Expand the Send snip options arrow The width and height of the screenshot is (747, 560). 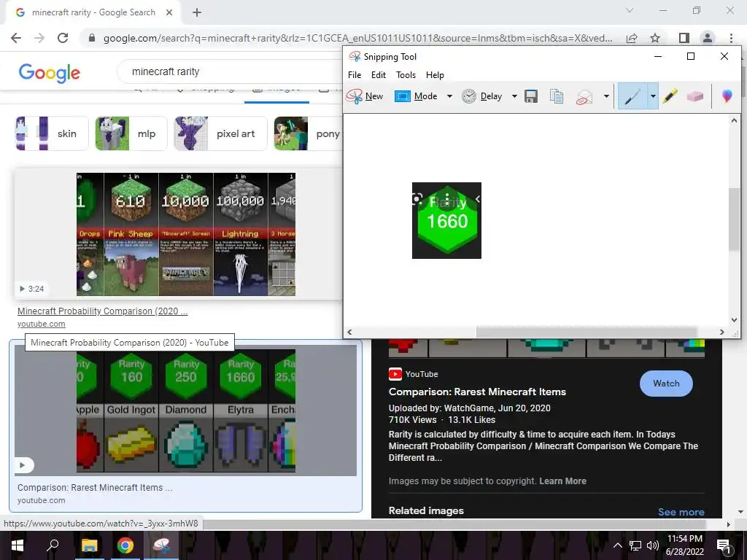[x=606, y=96]
